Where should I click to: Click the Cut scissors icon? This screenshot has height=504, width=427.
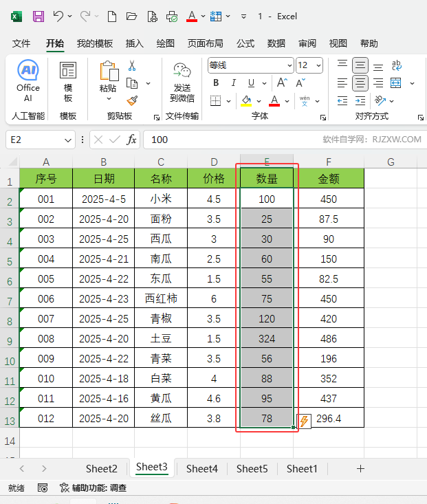click(x=132, y=65)
